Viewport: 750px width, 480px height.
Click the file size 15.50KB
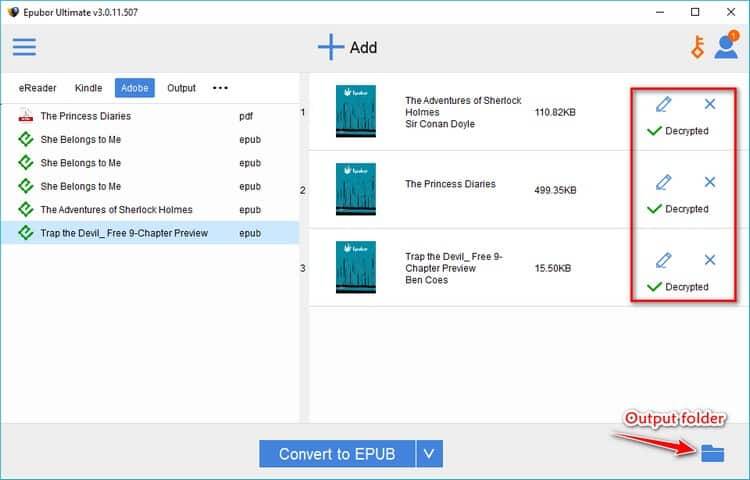[x=553, y=268]
